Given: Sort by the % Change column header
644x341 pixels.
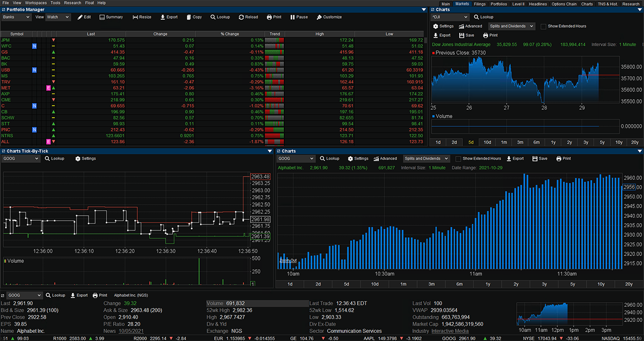Looking at the screenshot, I should click(230, 34).
